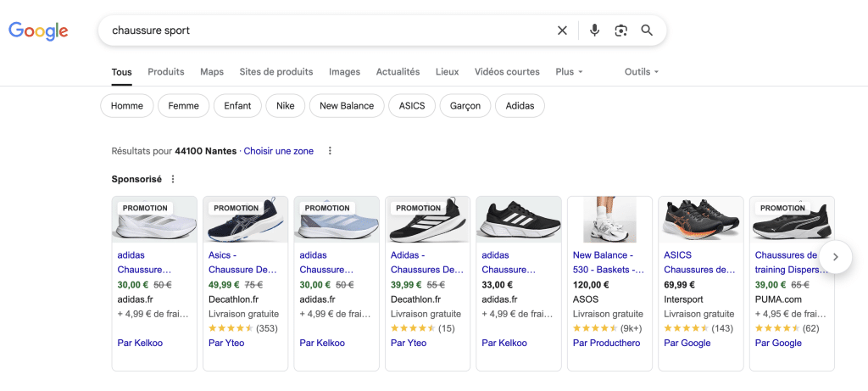Select the ASICS filter chip
Image resolution: width=868 pixels, height=391 pixels.
(x=412, y=106)
